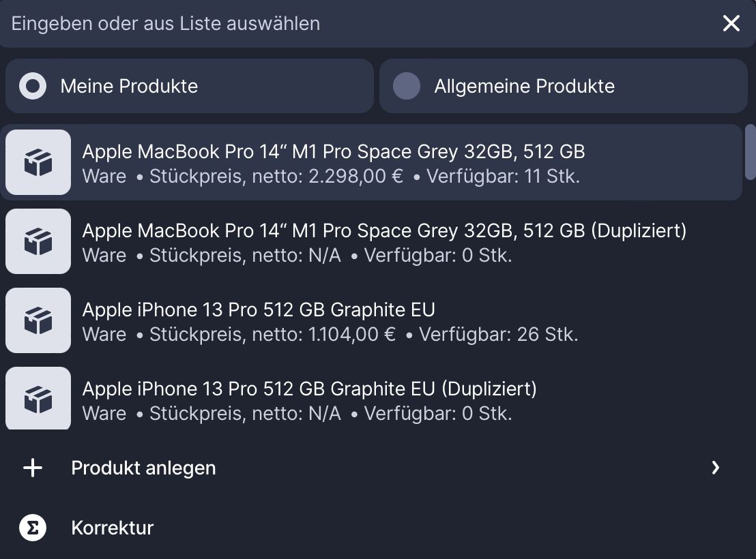This screenshot has height=559, width=756.
Task: Expand the Produkt anlegen chevron arrow
Action: [715, 468]
